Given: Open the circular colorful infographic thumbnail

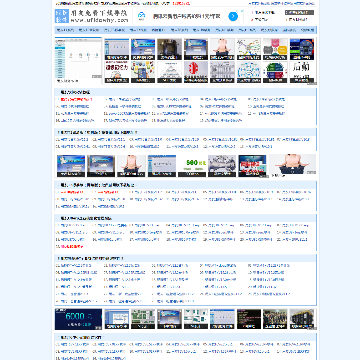Looking at the screenshot, I should pyautogui.click(x=275, y=72).
